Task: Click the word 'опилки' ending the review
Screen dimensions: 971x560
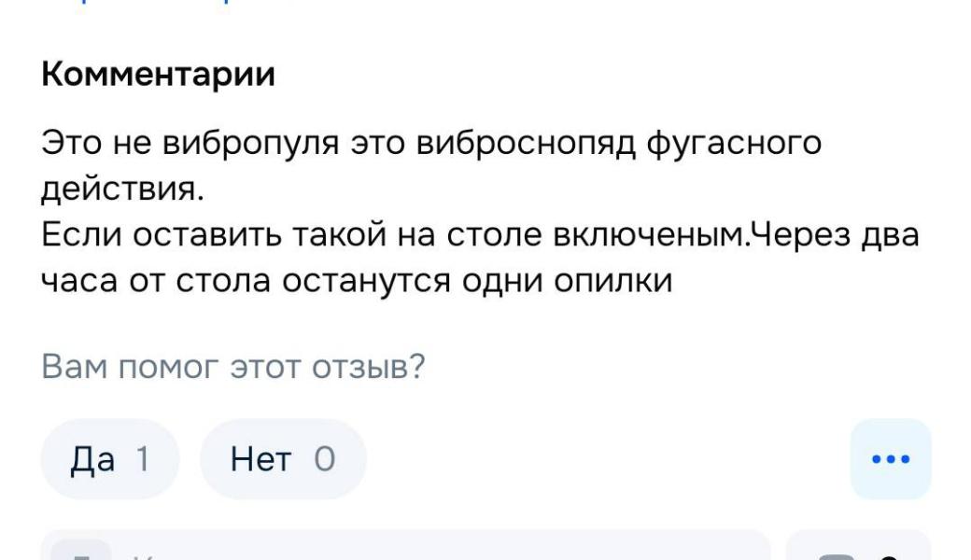Action: (613, 281)
